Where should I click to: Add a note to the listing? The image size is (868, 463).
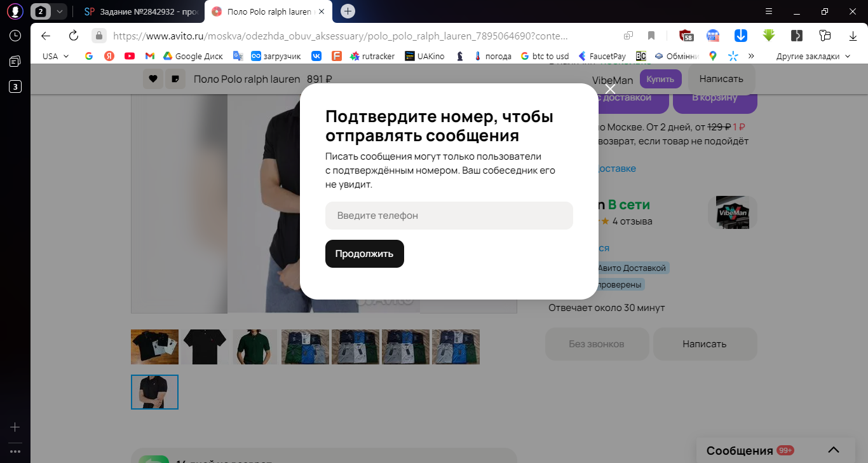point(175,79)
